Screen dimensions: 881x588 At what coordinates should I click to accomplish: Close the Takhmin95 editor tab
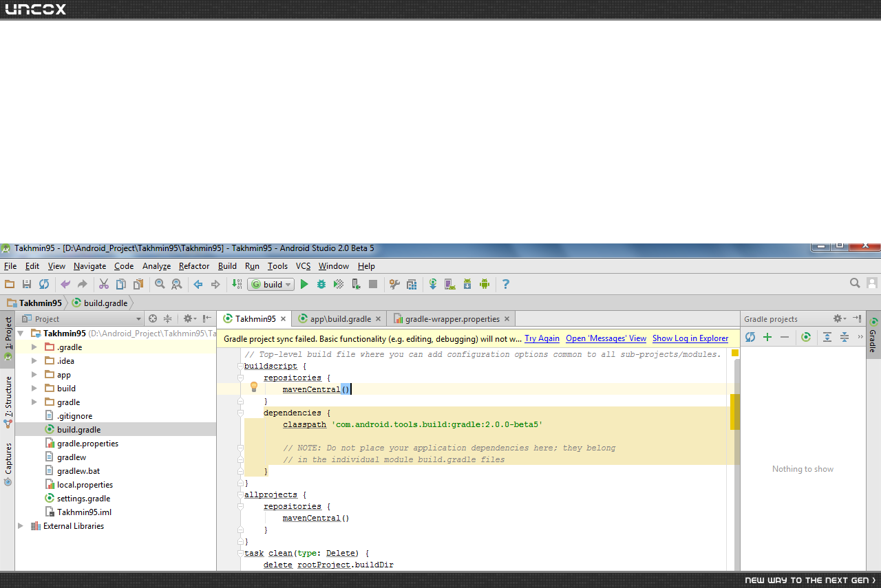283,319
